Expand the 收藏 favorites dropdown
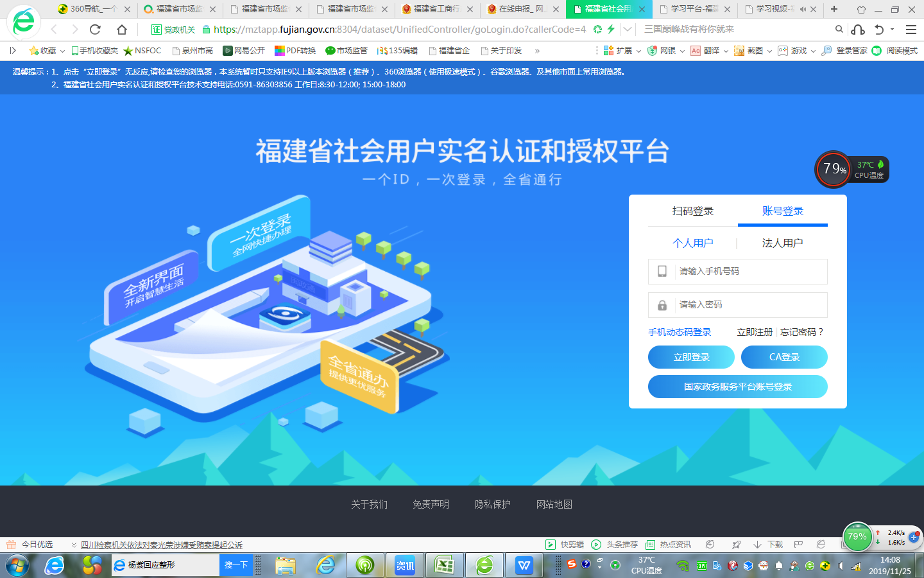924x578 pixels. (62, 51)
